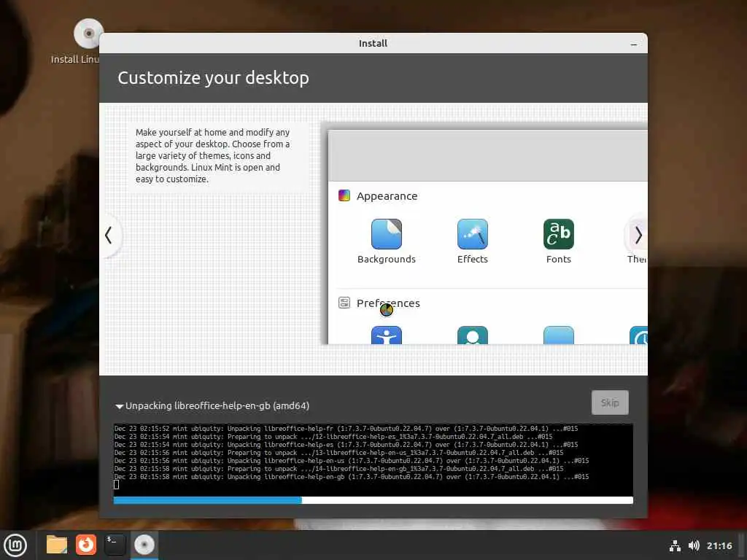Select the Install task in panel
Image resolution: width=747 pixels, height=560 pixels.
point(144,545)
